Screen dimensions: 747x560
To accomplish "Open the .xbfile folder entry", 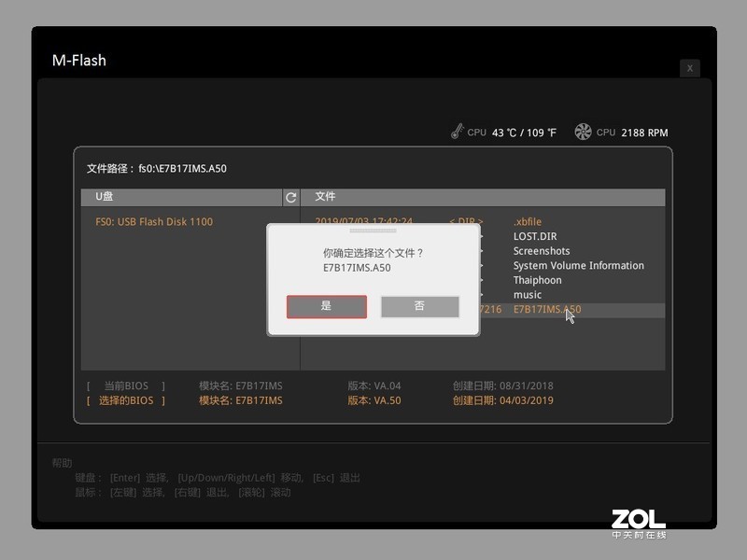I will point(526,221).
